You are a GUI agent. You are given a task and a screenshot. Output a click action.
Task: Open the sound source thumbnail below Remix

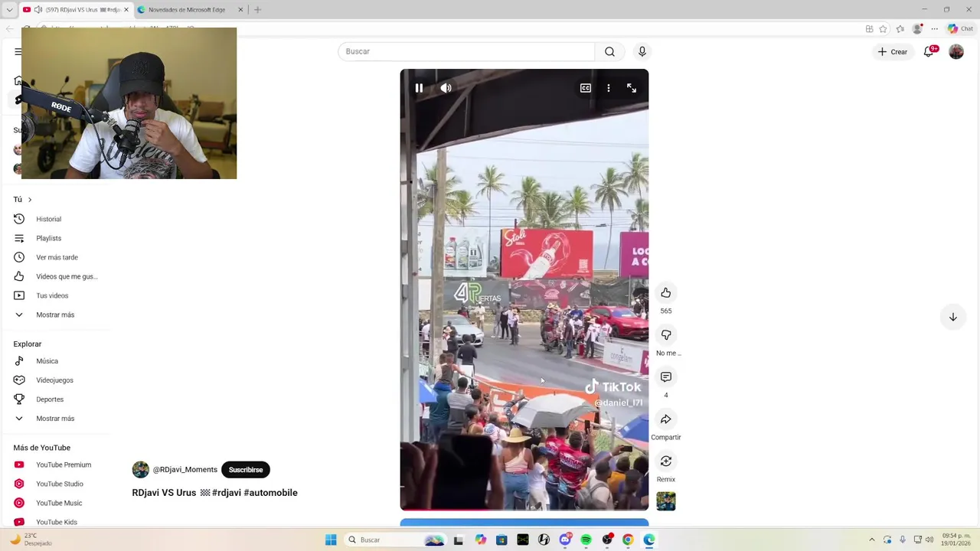666,501
